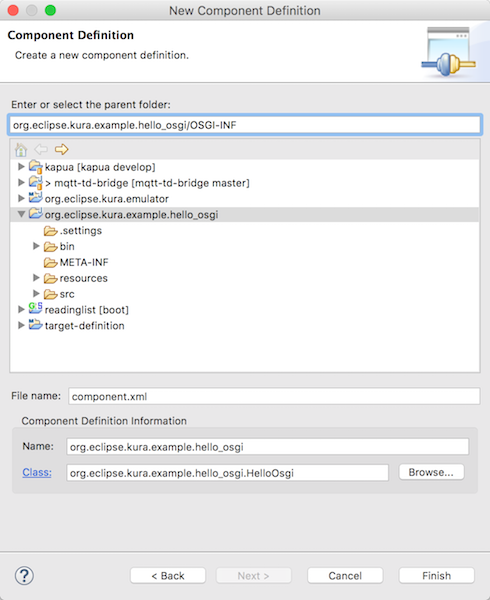
Task: Click the Cancel button
Action: (345, 576)
